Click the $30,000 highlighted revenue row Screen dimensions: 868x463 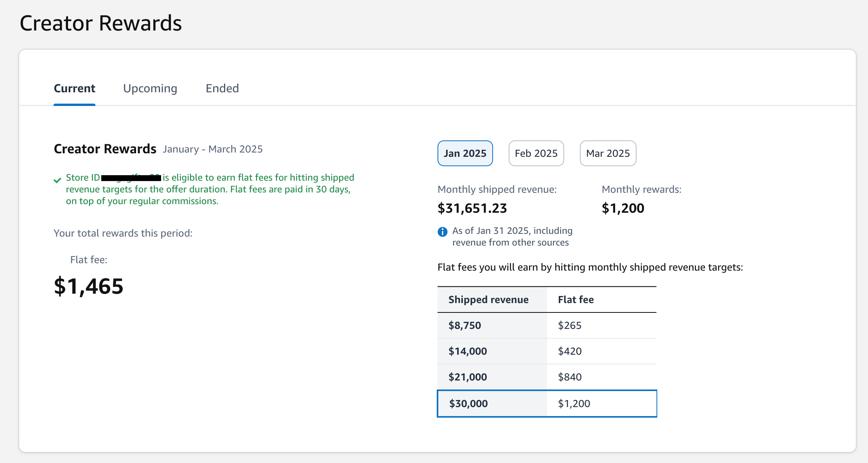468,404
